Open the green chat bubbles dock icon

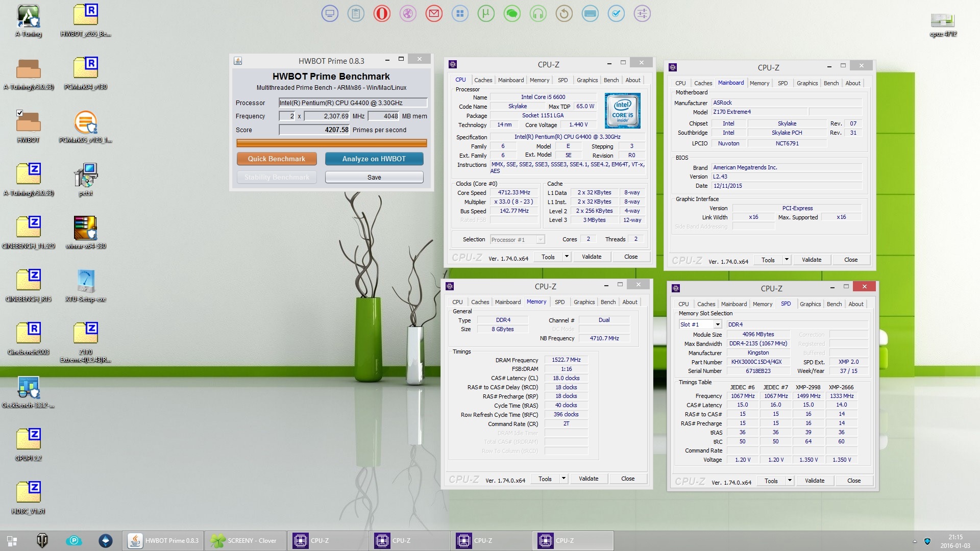(x=512, y=14)
